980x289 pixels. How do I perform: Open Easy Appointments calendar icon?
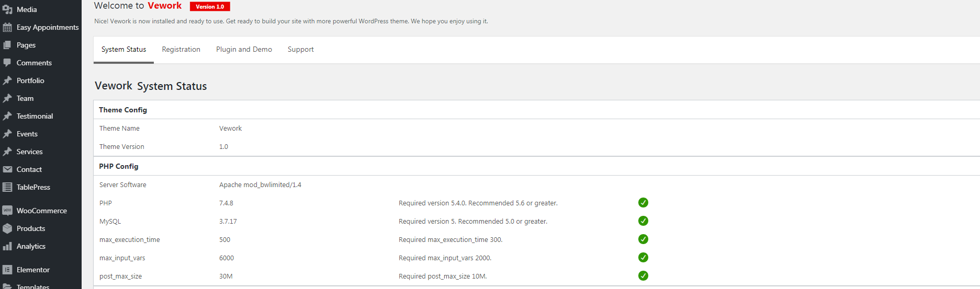pyautogui.click(x=7, y=27)
